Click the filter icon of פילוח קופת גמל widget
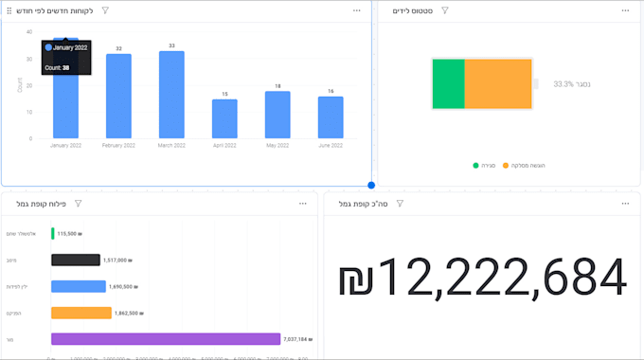Viewport: 644px width, 360px height. pos(78,204)
